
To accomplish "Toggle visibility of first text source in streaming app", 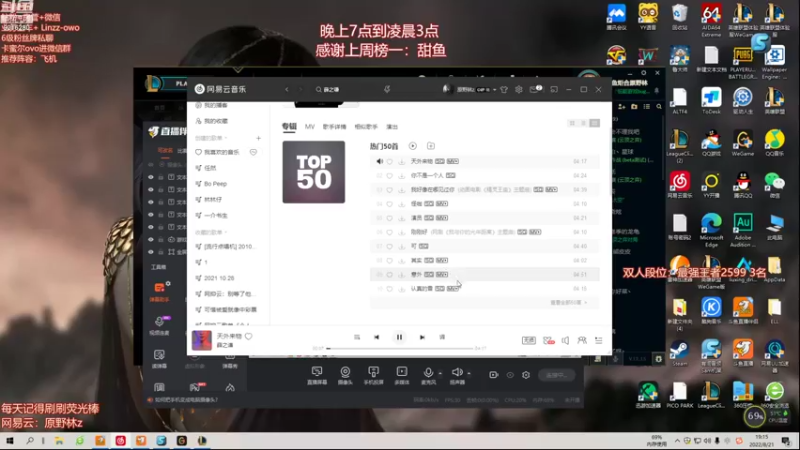I will pyautogui.click(x=151, y=177).
